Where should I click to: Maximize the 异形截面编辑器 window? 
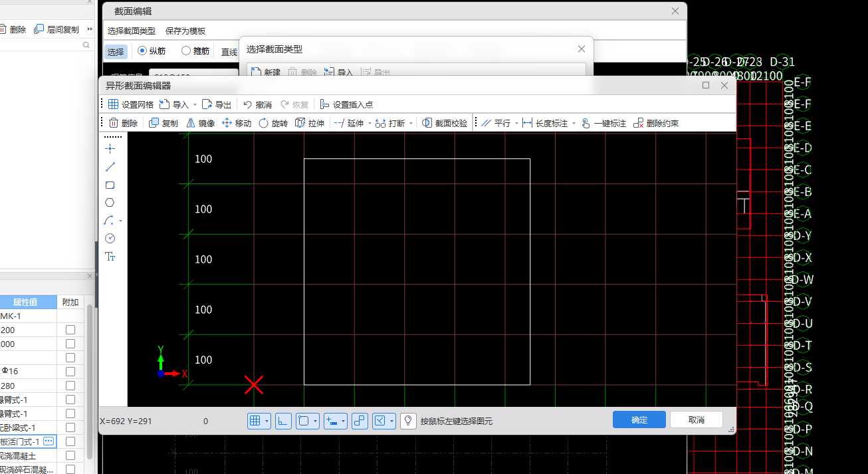(706, 85)
